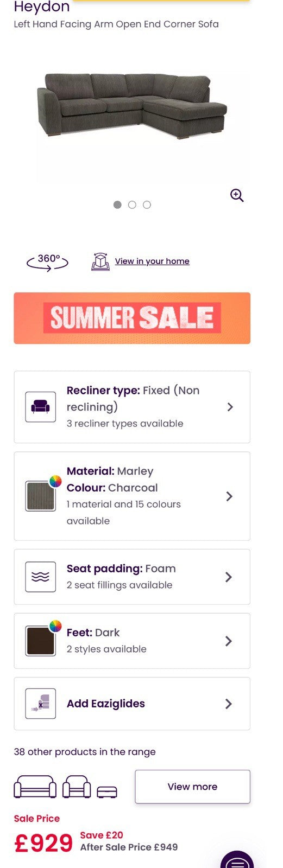Click the View more button
283x868 pixels.
192,787
